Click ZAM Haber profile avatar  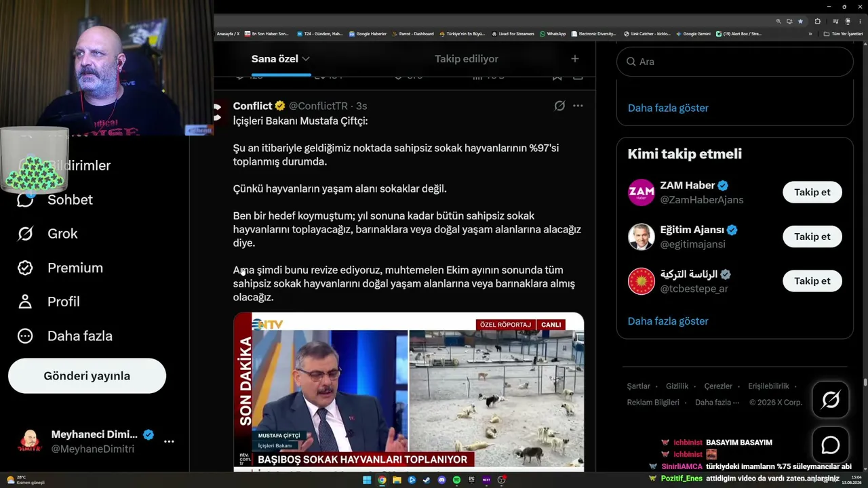point(641,192)
